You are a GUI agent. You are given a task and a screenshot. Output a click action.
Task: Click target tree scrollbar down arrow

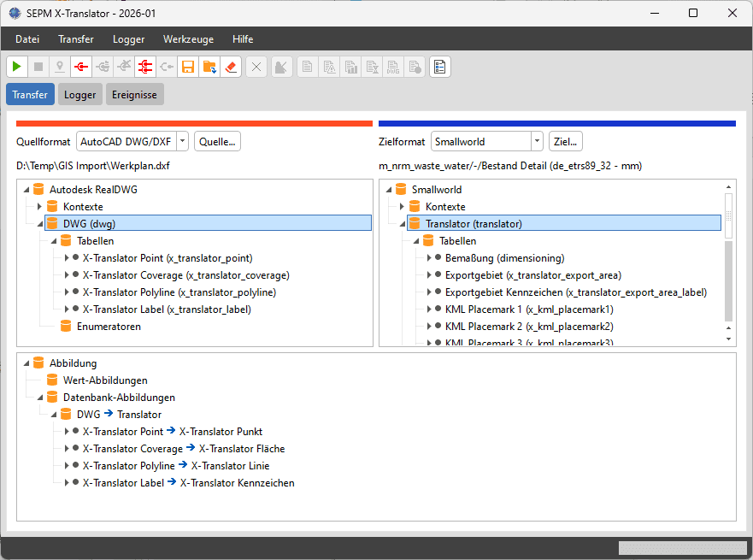728,339
